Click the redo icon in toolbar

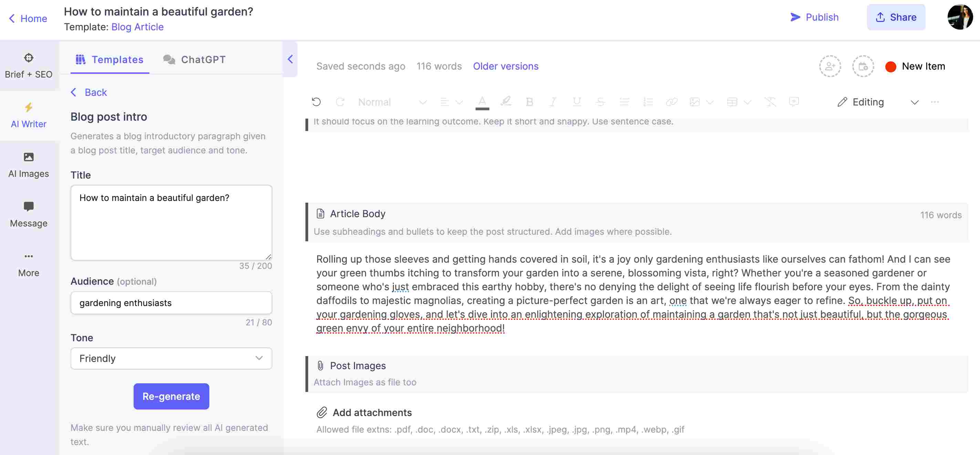340,102
